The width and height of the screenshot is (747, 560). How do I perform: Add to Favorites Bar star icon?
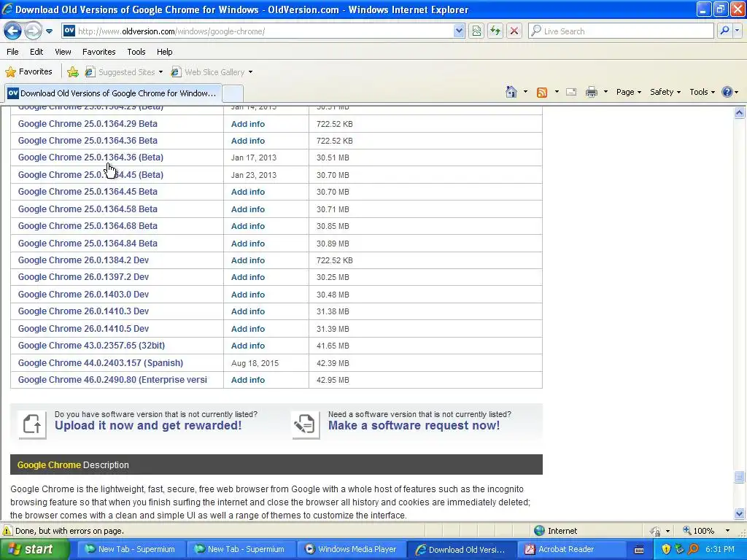73,72
